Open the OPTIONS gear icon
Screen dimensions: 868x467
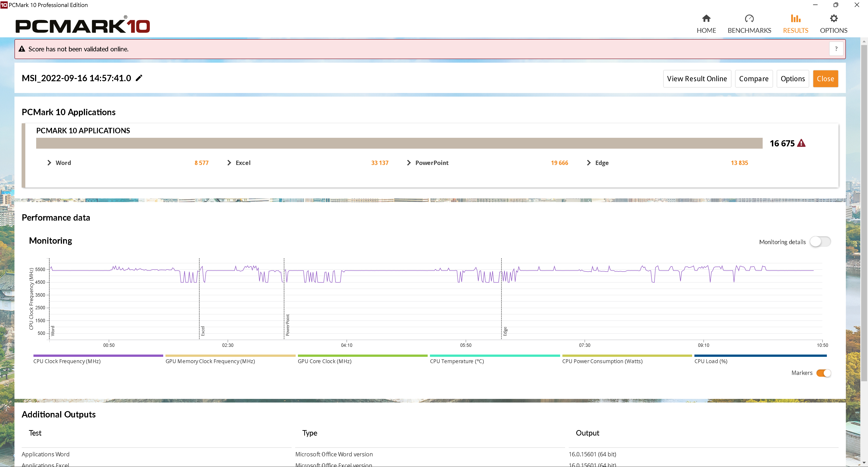(834, 18)
